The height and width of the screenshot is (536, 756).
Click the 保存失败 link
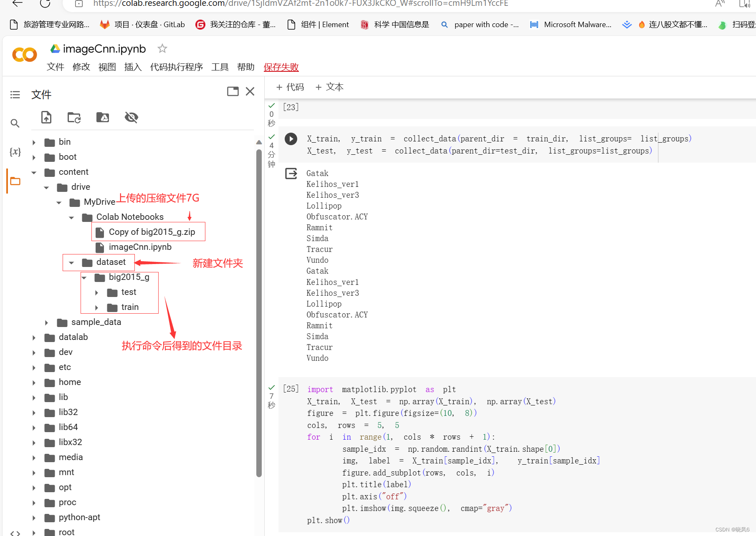pos(281,67)
